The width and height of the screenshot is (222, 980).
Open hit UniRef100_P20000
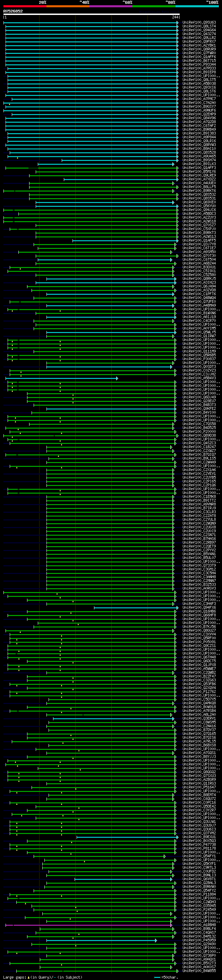[199, 432]
